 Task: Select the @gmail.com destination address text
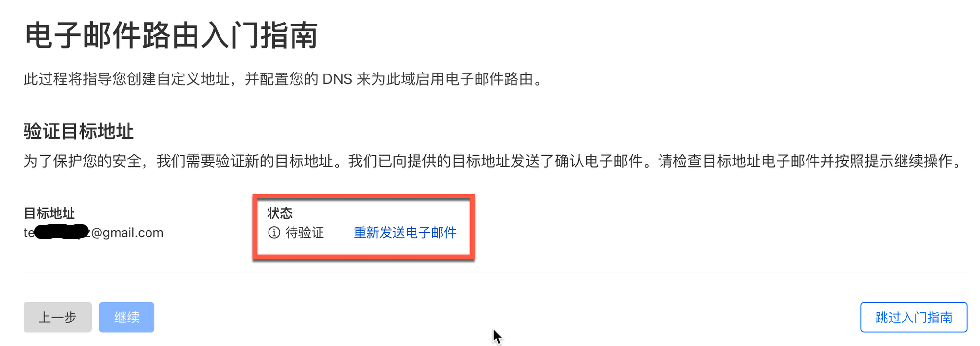pos(127,232)
